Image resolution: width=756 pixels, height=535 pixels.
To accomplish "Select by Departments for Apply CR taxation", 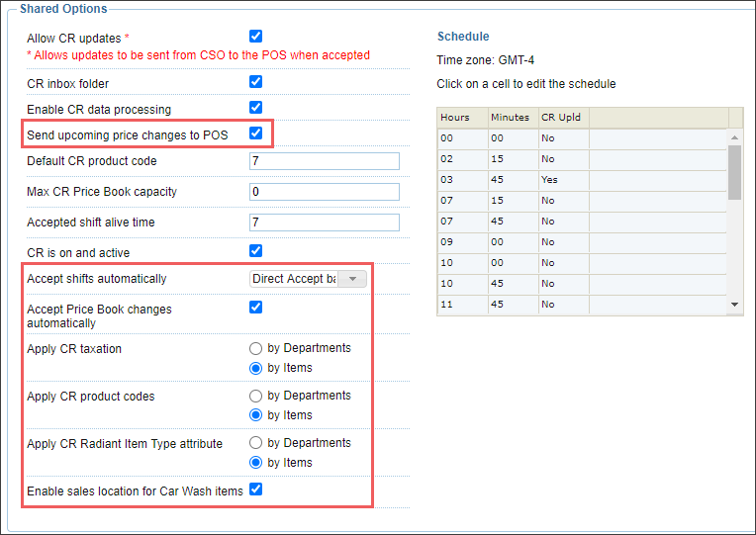I will tap(255, 348).
